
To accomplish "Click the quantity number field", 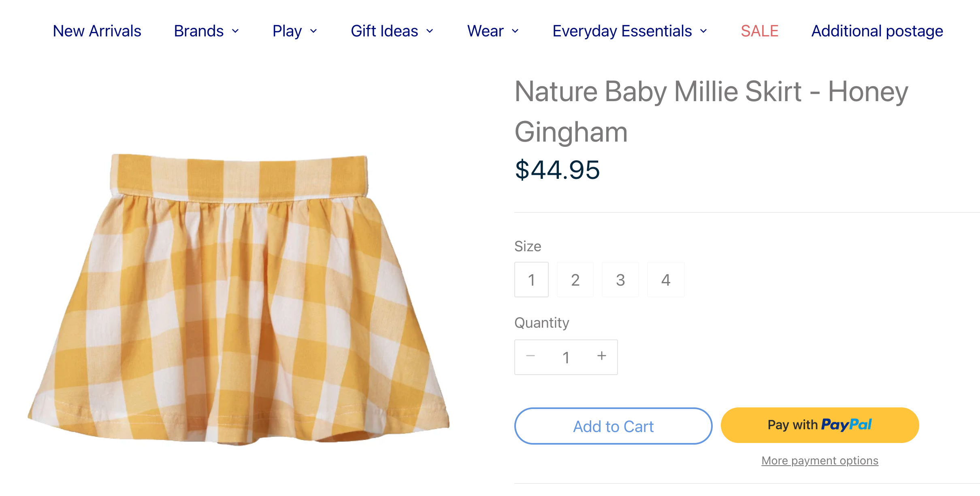I will pos(566,358).
